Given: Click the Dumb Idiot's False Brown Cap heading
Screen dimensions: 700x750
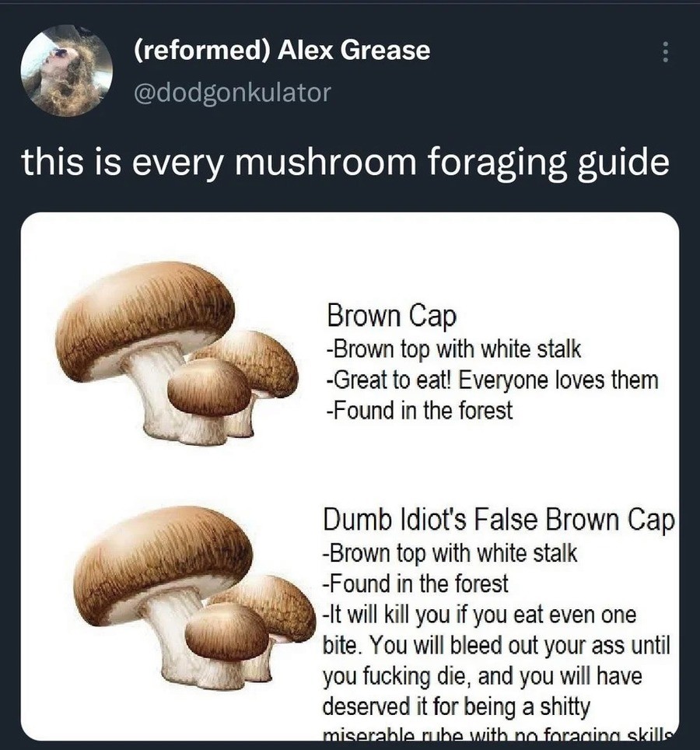Looking at the screenshot, I should pyautogui.click(x=499, y=520).
